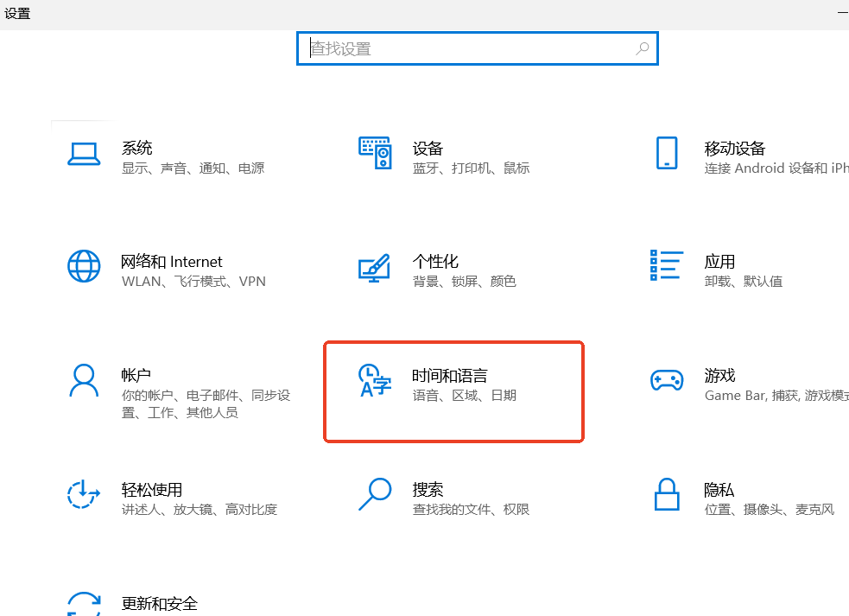Click the 时间和语言 title text
Image resolution: width=849 pixels, height=616 pixels.
[x=449, y=376]
